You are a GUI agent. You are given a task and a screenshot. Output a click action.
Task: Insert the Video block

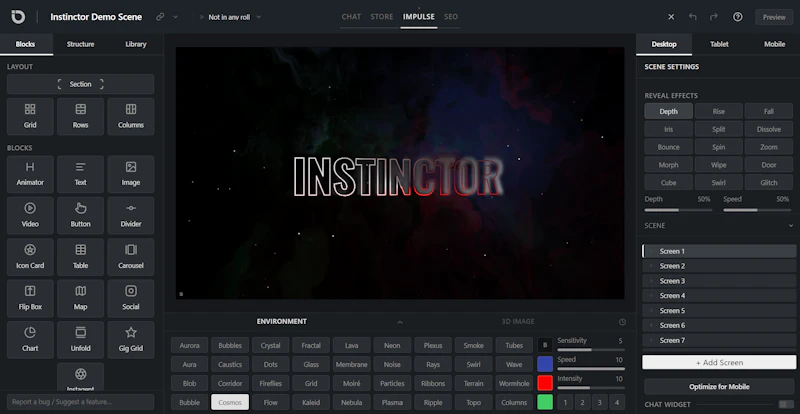click(30, 215)
